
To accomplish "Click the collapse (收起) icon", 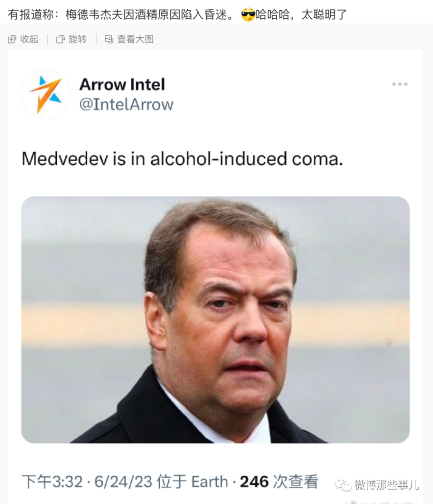I will click(x=13, y=39).
